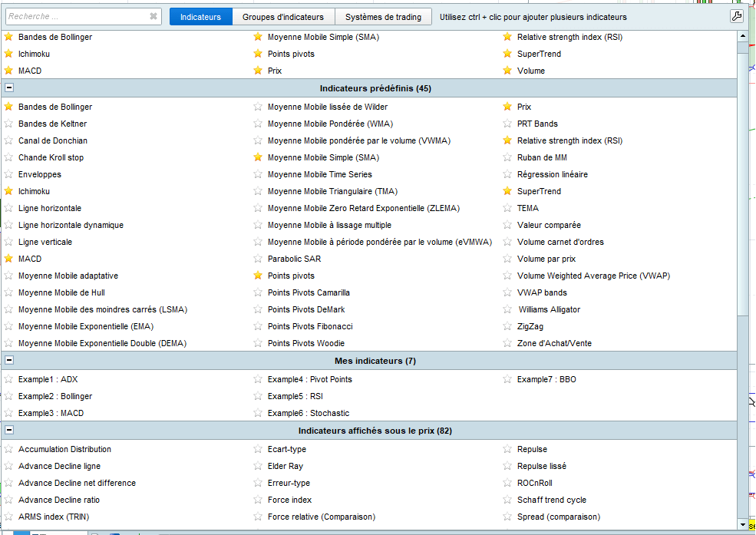The height and width of the screenshot is (535, 756).
Task: Switch to the Indicateurs tab
Action: coord(200,17)
